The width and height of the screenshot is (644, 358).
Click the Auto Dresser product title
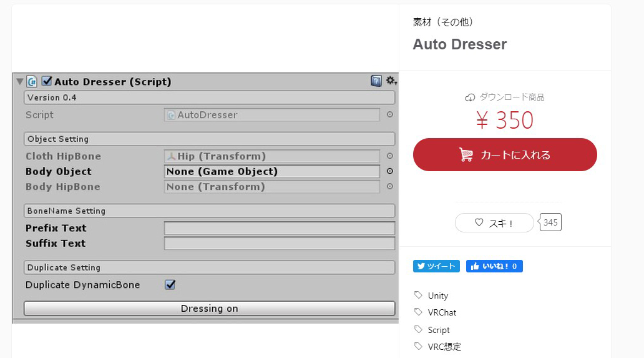[x=459, y=44]
